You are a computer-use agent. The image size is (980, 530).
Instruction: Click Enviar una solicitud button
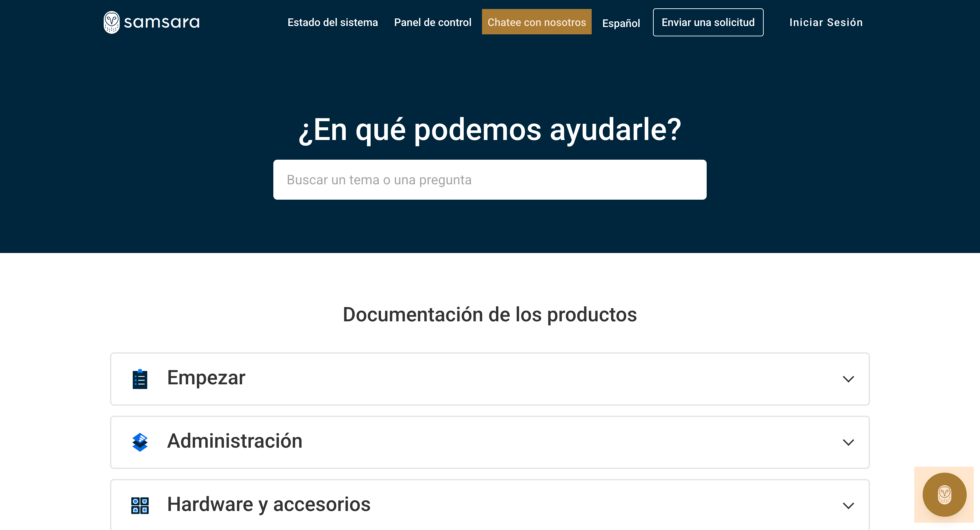point(708,22)
